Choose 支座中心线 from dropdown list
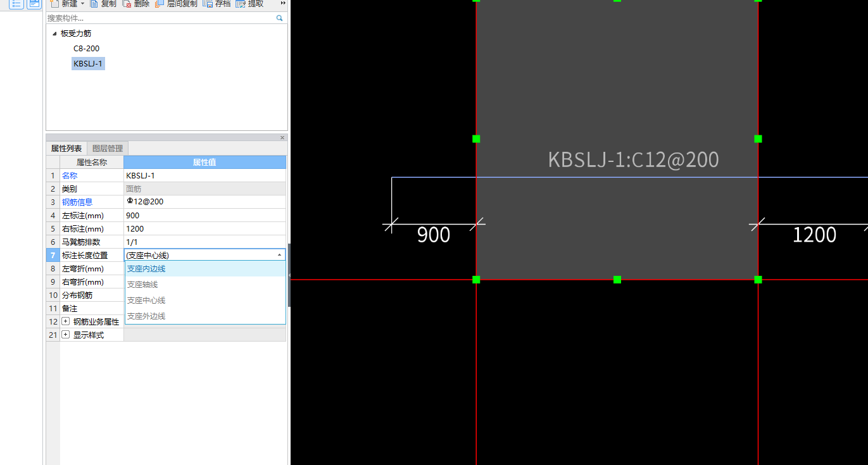The image size is (868, 465). coord(205,301)
